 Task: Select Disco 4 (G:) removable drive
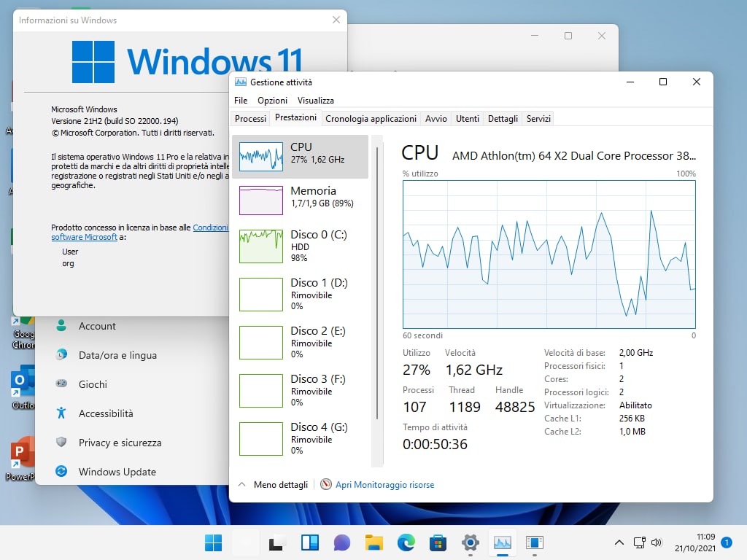coord(300,438)
